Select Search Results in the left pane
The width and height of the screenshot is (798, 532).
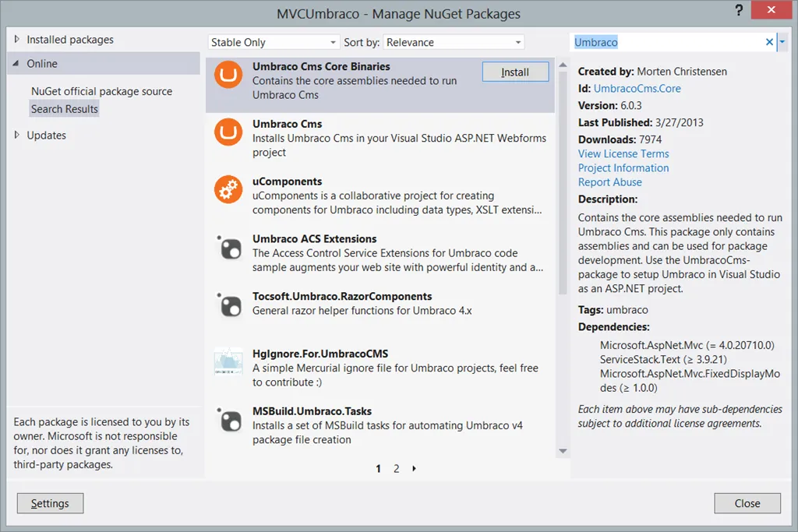point(65,109)
